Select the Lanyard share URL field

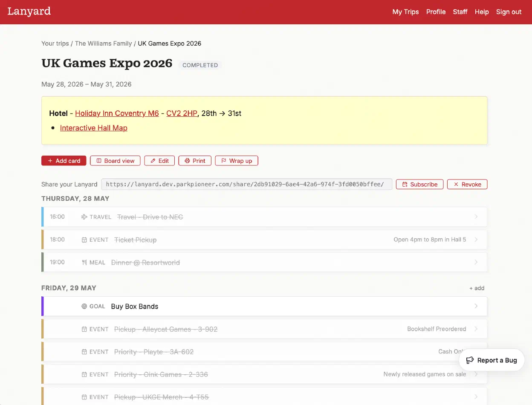246,184
